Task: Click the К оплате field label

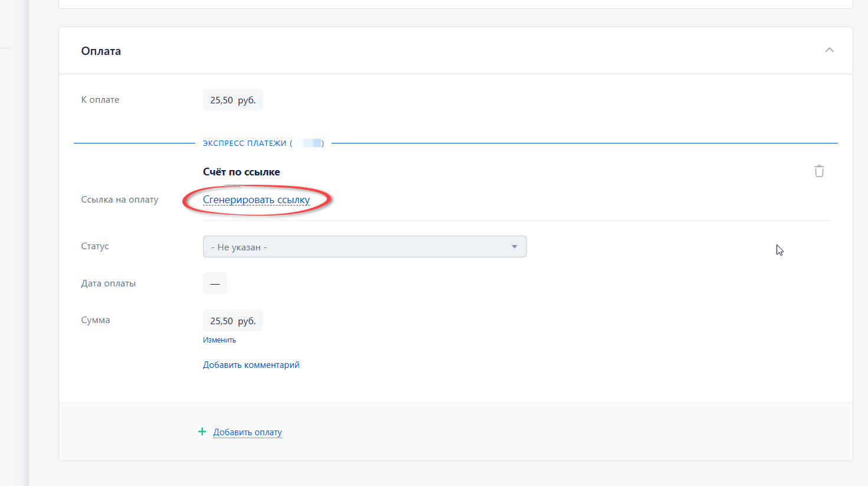Action: (100, 100)
